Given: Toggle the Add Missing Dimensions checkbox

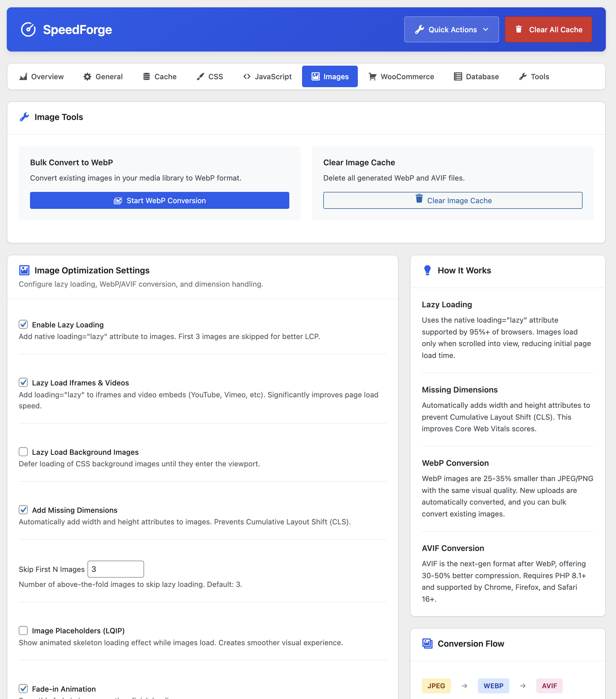Looking at the screenshot, I should click(x=23, y=510).
